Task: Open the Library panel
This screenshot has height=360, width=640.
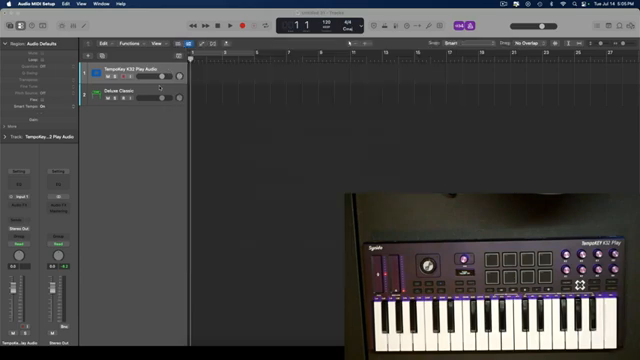Action: click(10, 26)
